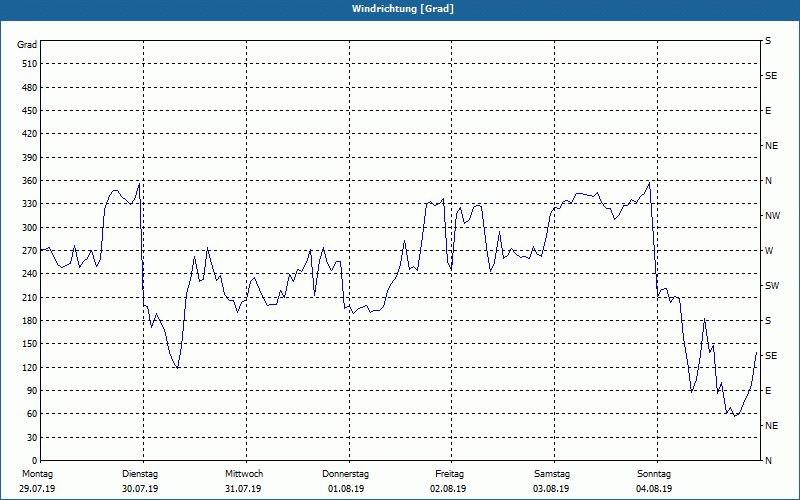Click the 210 y-axis value
Screen dimensions: 800x500
[x=30, y=297]
